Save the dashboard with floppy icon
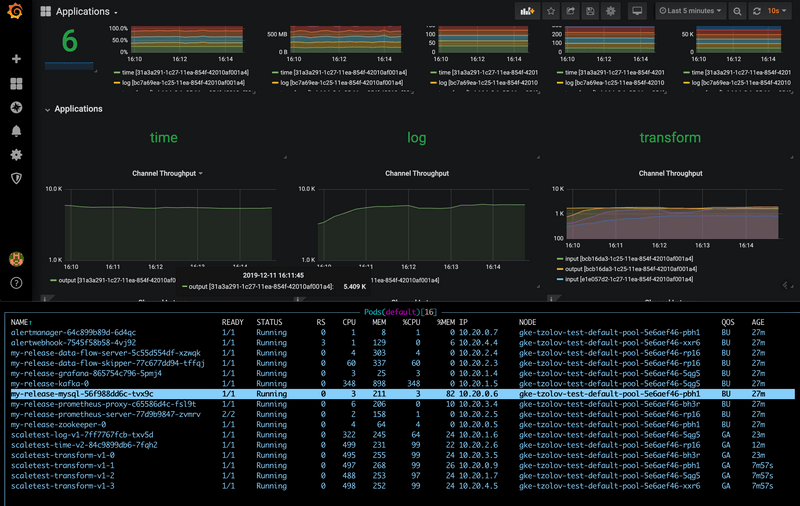Screen dimensions: 800x506 coord(590,11)
